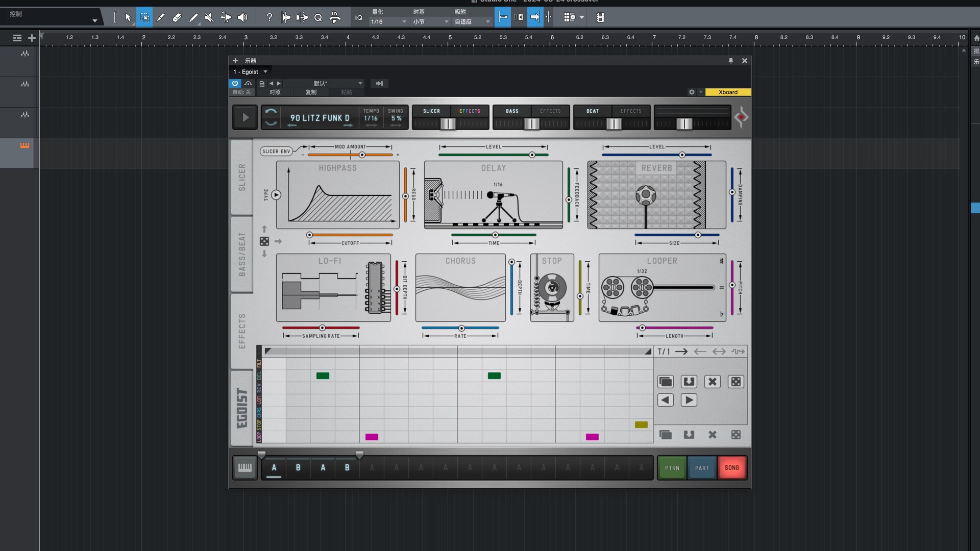Viewport: 980px width, 551px height.
Task: Click the 对照 compare button
Action: [x=275, y=92]
